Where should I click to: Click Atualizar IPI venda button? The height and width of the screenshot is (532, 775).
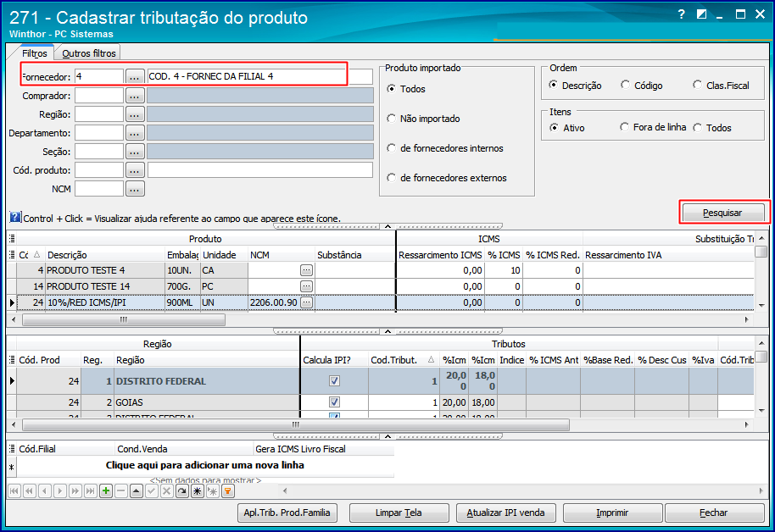pos(505,513)
